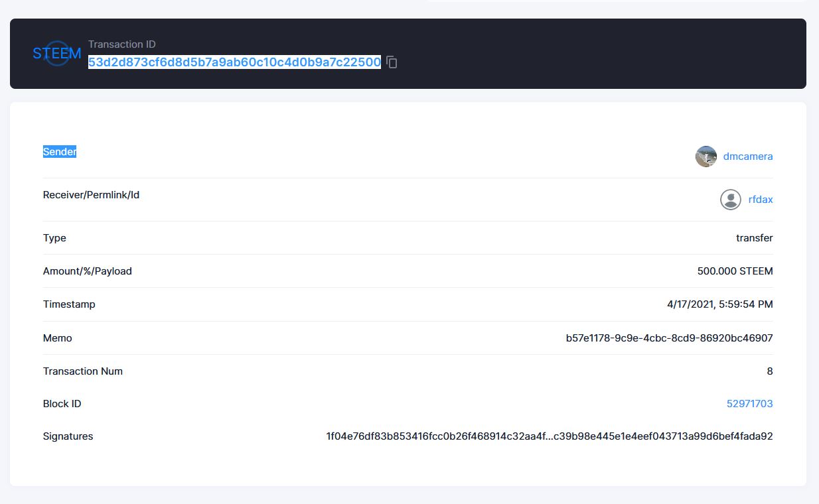Select the '500.000 STEEM' amount value

[735, 271]
